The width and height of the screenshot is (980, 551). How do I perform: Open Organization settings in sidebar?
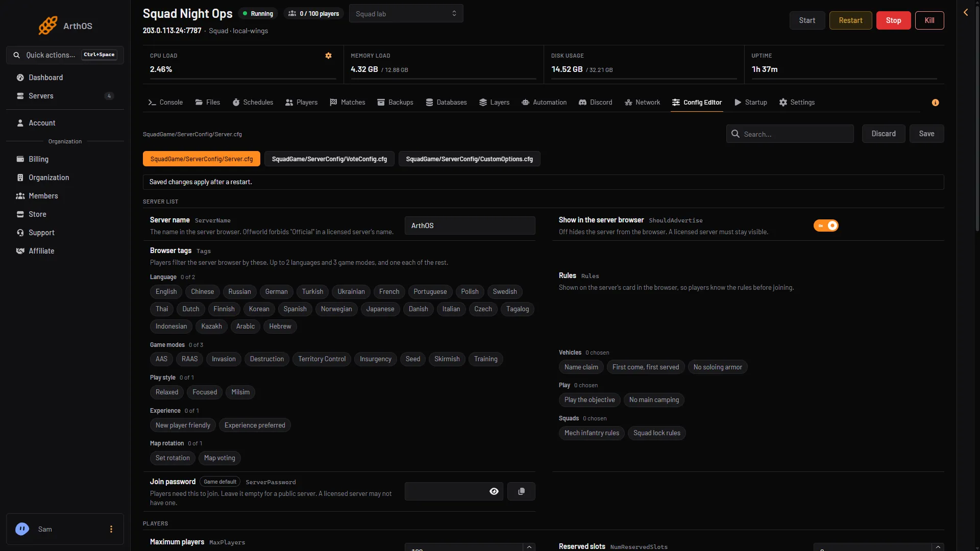[x=65, y=178]
